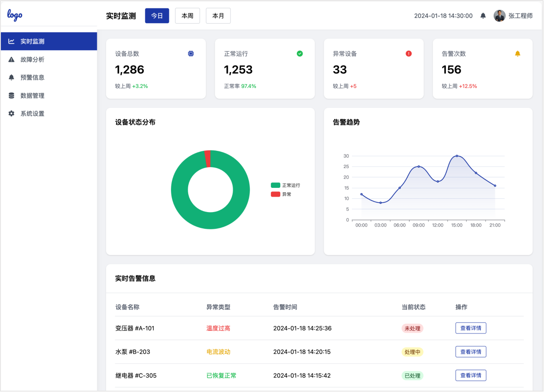Click the 156 alarm count value
Image resolution: width=544 pixels, height=392 pixels.
[x=452, y=70]
